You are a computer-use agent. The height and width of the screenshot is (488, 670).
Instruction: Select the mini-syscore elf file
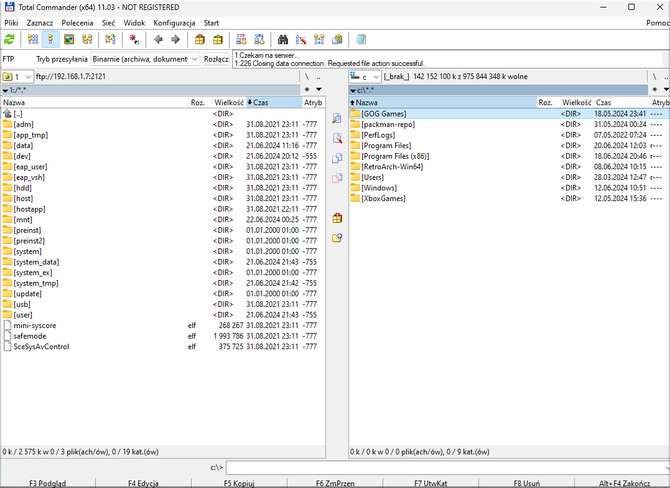(163, 325)
